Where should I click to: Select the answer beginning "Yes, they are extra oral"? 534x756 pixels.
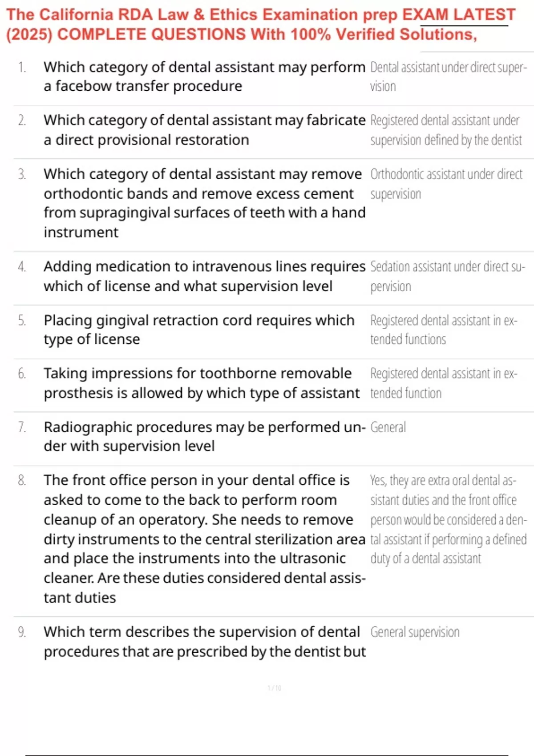click(448, 519)
